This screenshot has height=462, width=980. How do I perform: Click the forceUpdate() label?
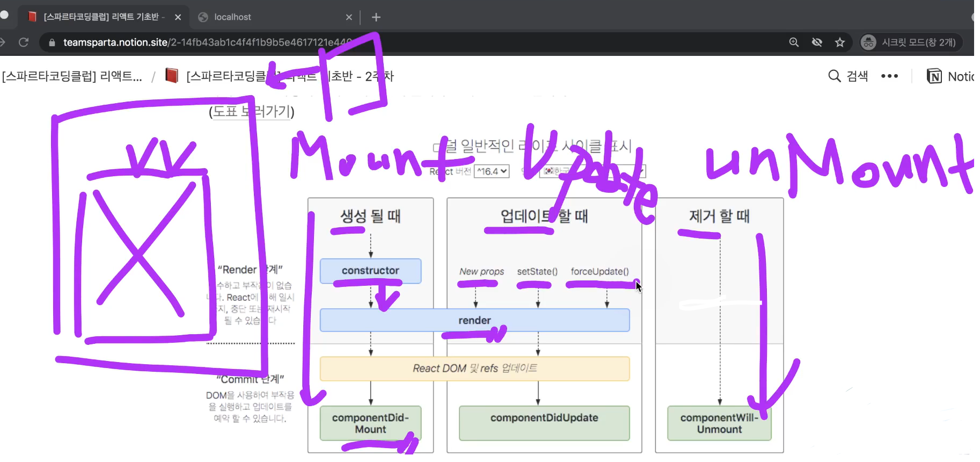pos(599,272)
